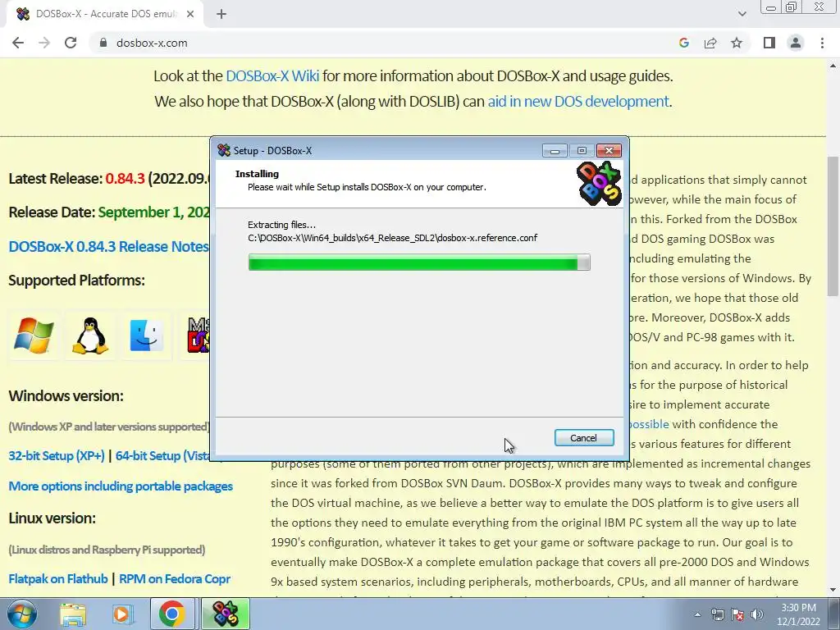The width and height of the screenshot is (840, 630).
Task: Open Chrome profile icon
Action: [796, 43]
